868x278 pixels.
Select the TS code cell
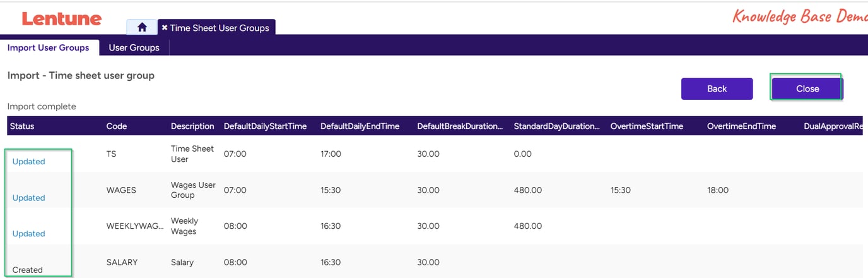(111, 154)
